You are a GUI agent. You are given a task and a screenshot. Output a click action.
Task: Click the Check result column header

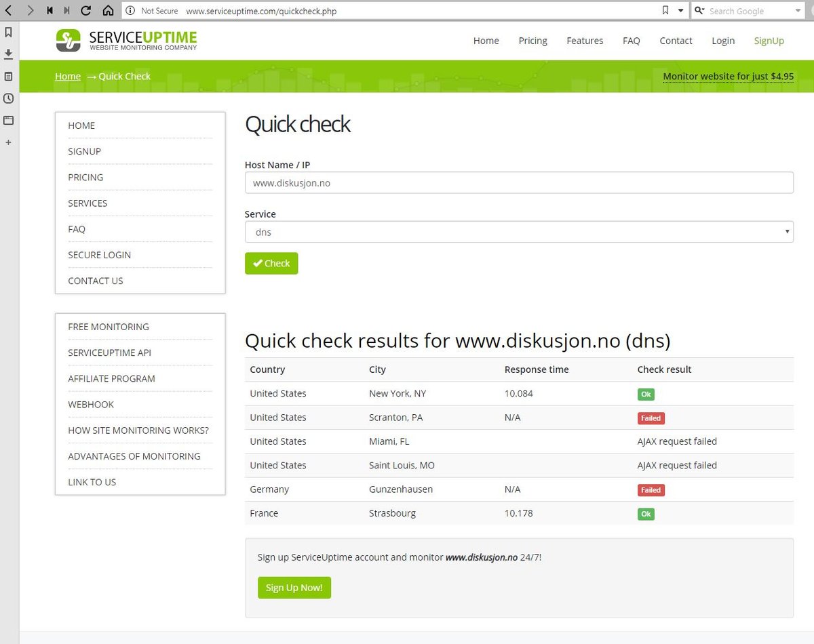665,369
